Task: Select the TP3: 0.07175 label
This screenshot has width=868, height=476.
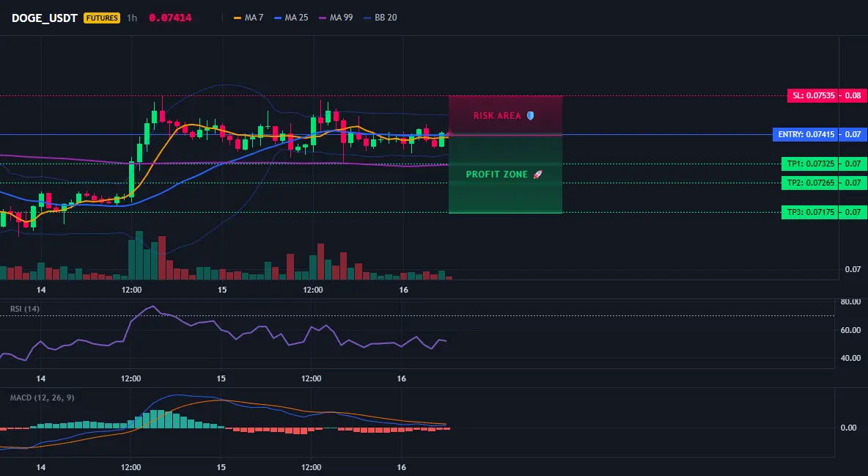Action: 810,212
